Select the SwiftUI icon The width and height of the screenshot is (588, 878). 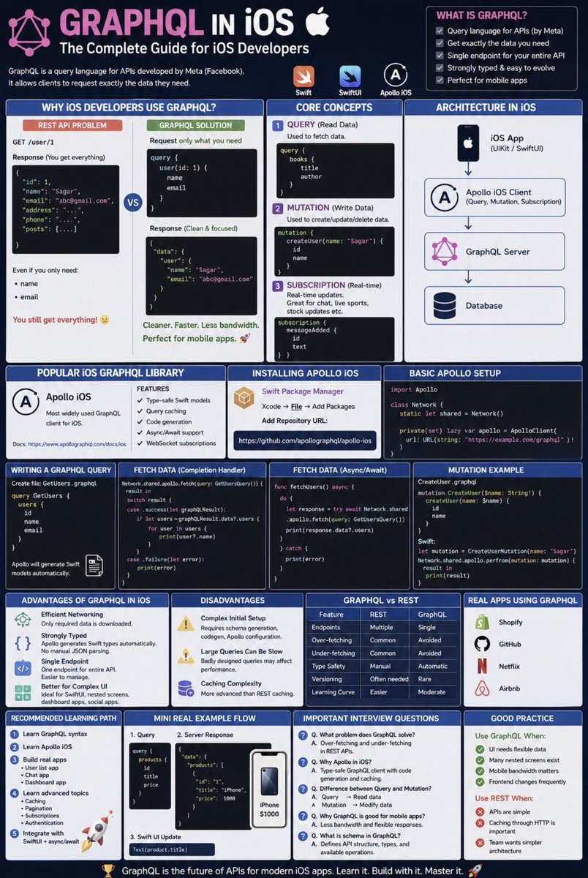coord(350,77)
